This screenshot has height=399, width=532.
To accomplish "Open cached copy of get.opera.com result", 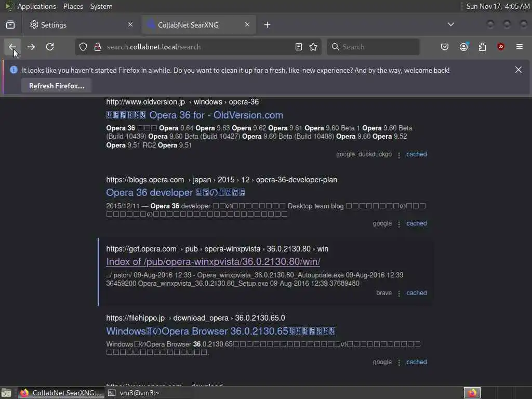I will click(417, 293).
